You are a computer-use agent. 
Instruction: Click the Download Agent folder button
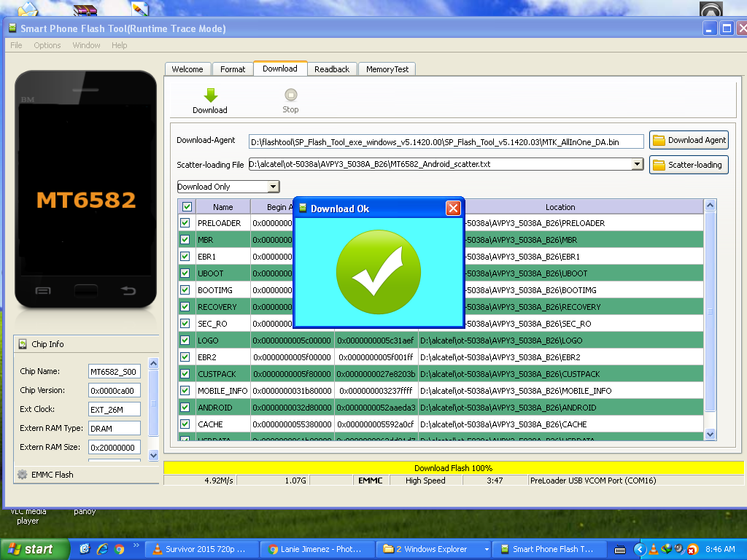point(689,140)
